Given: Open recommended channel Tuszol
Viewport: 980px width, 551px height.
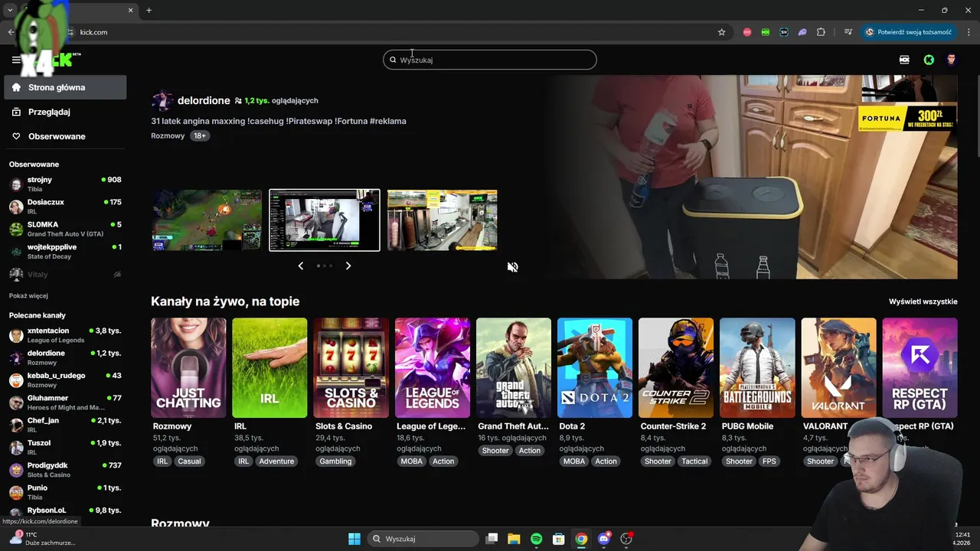Looking at the screenshot, I should point(65,447).
